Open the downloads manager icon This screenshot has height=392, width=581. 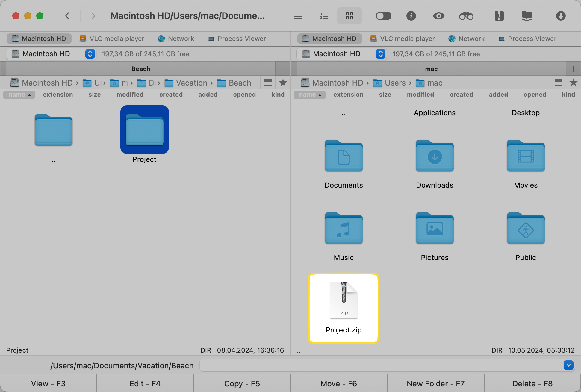coord(561,16)
